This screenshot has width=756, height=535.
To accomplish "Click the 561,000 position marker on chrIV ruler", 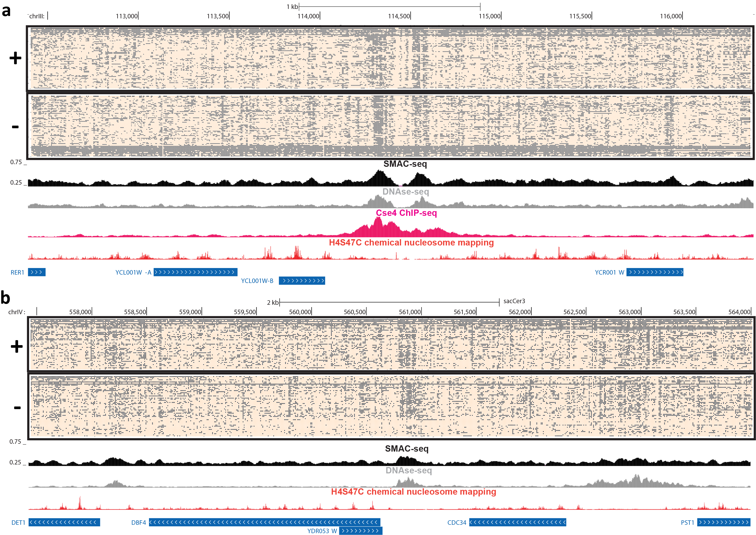I will click(410, 312).
